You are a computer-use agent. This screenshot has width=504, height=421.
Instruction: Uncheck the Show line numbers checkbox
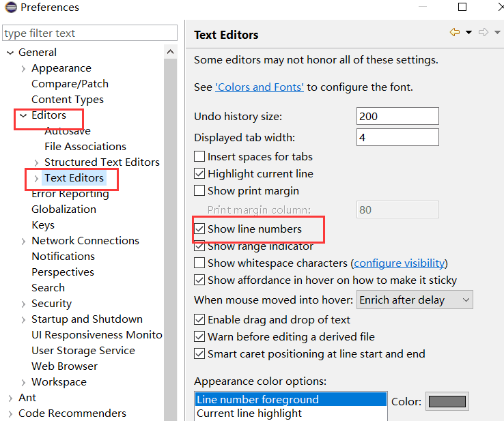point(199,229)
